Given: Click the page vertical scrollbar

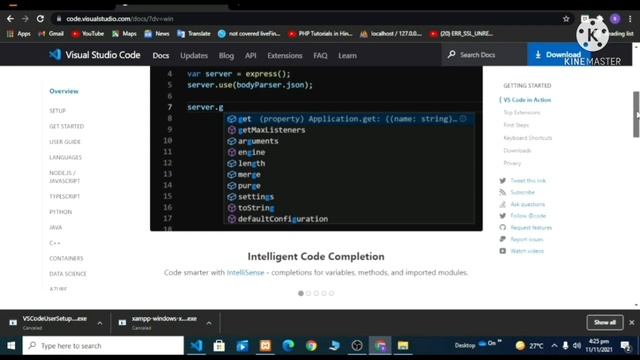Looking at the screenshot, I should tap(636, 115).
